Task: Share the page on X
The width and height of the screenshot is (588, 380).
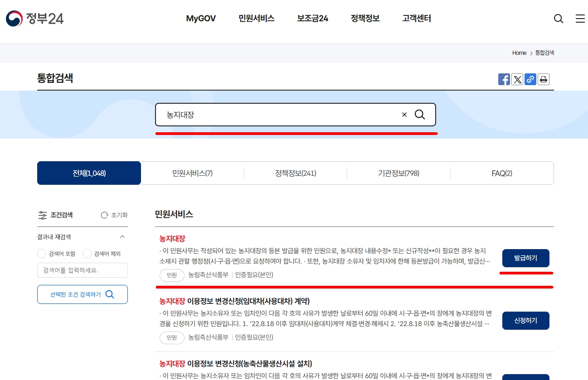Action: 517,79
